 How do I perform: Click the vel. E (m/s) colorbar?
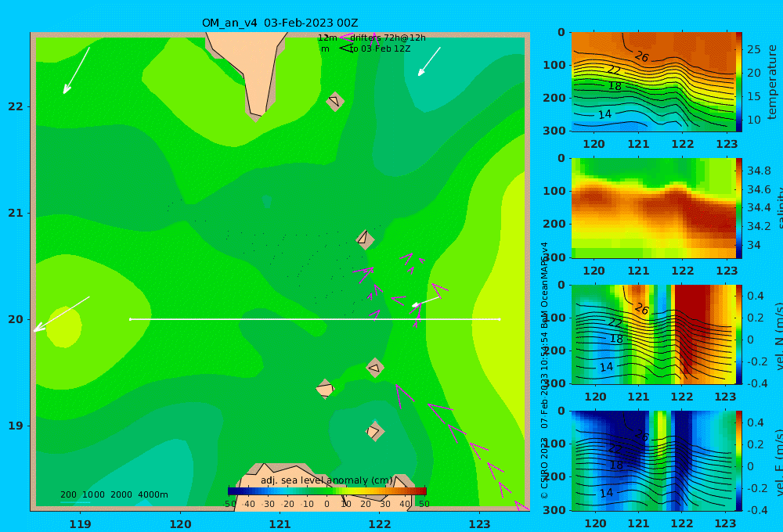(x=739, y=461)
